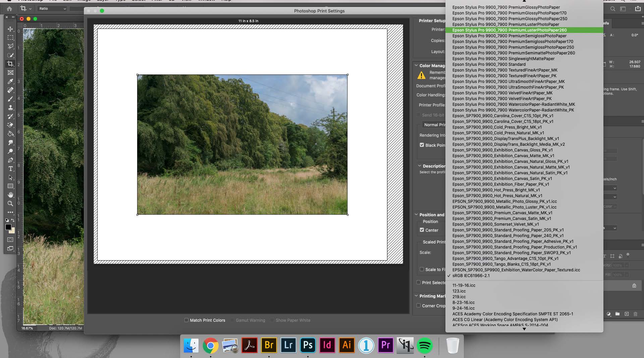Toggle the Black Point Compensation checkbox
The height and width of the screenshot is (358, 644).
422,145
